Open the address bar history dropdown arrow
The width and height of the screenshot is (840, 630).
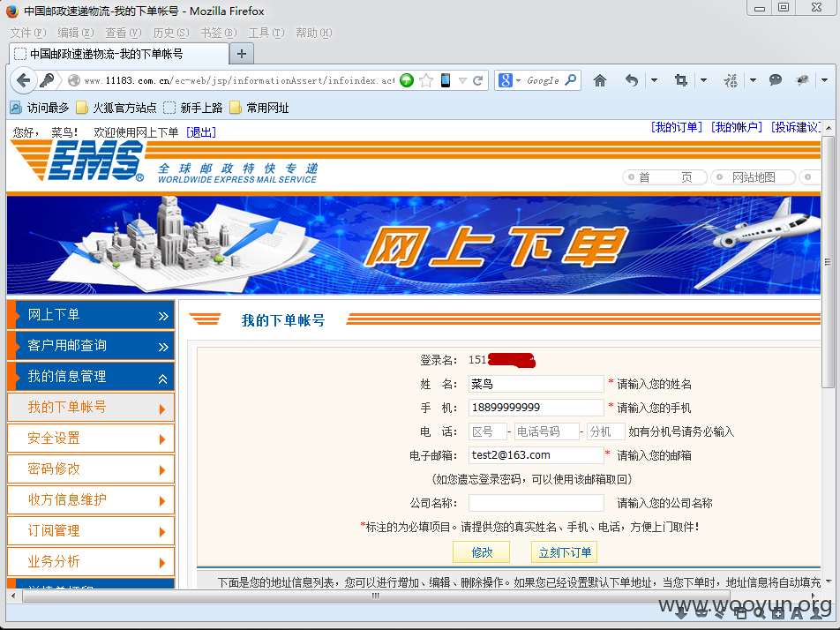click(462, 81)
